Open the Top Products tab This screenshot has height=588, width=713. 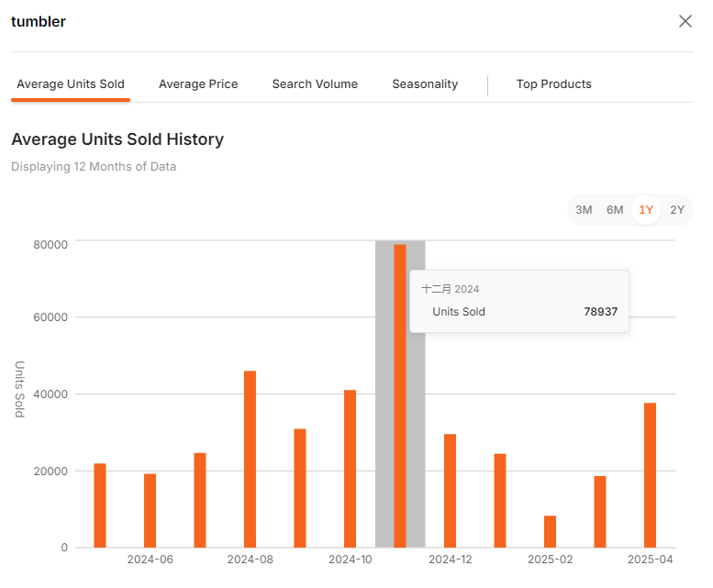(x=553, y=84)
